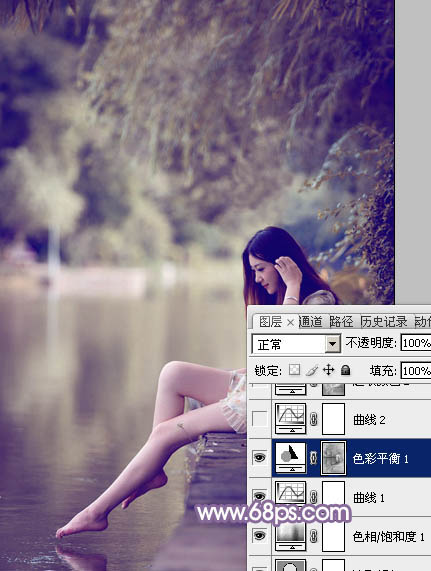
Task: Open the 历史记录 tab
Action: point(384,322)
